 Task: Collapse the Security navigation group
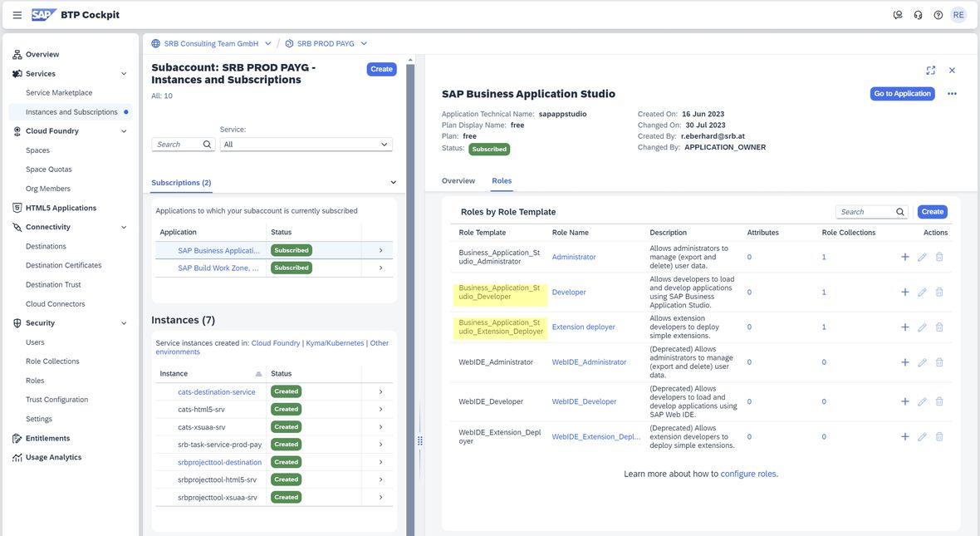click(x=124, y=323)
